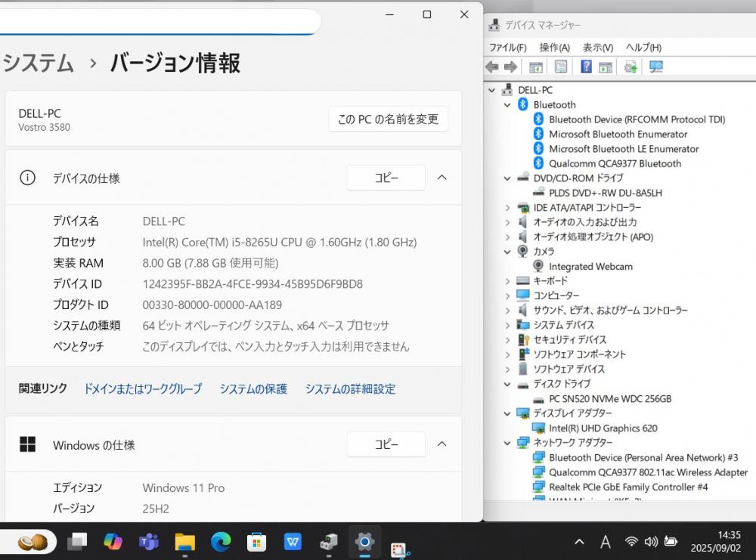
Task: Select Microsoft Bluetooth Enumerator in the tree
Action: tap(618, 134)
